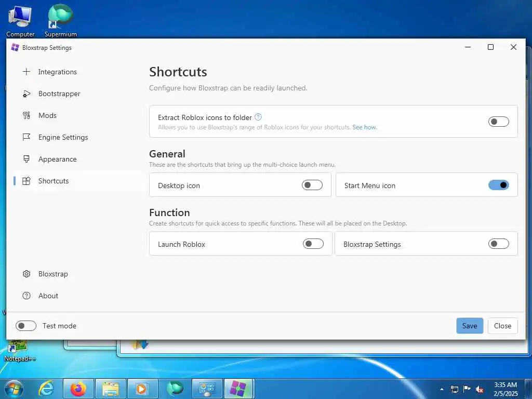Enable the Desktop icon toggle

click(312, 185)
